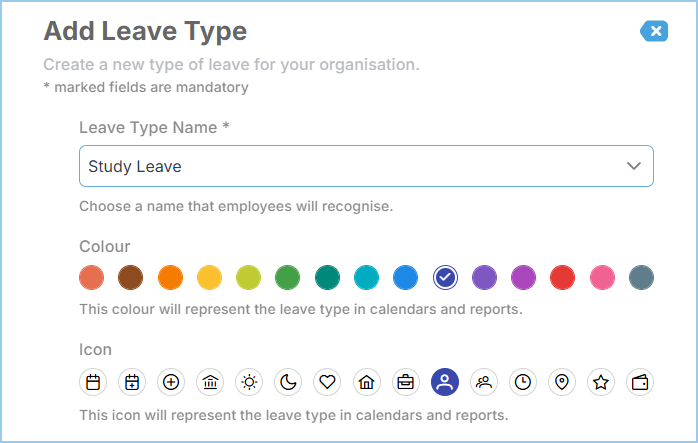Select the bank building icon
The width and height of the screenshot is (698, 443).
coord(210,382)
